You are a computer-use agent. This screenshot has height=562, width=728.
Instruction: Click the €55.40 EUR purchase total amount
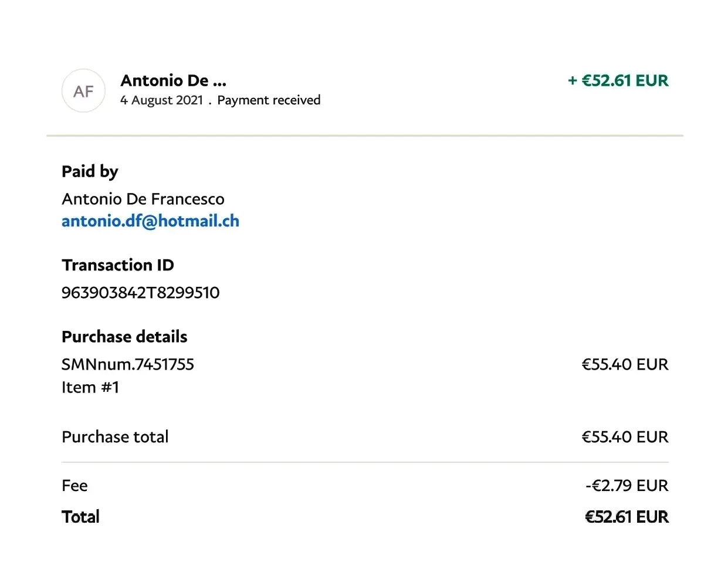point(625,437)
